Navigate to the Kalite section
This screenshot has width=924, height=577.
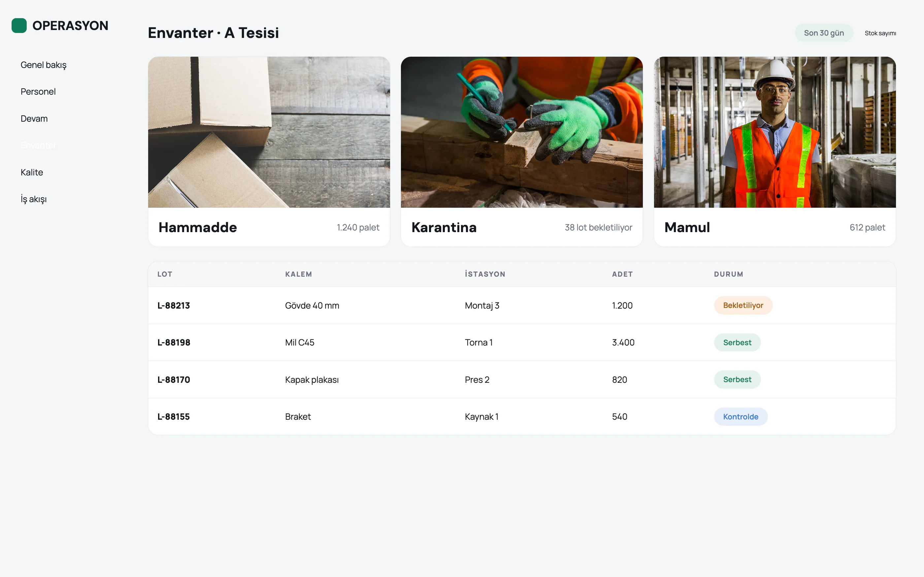click(32, 172)
